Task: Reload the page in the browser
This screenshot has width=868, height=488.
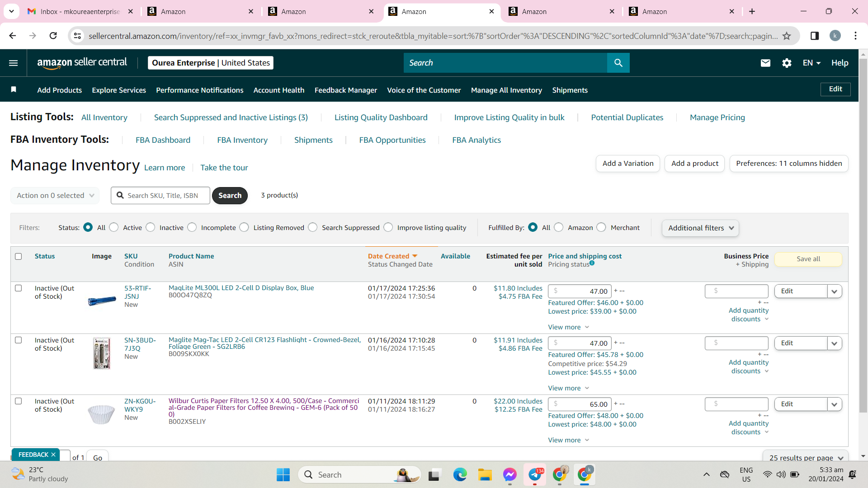Action: pyautogui.click(x=53, y=36)
